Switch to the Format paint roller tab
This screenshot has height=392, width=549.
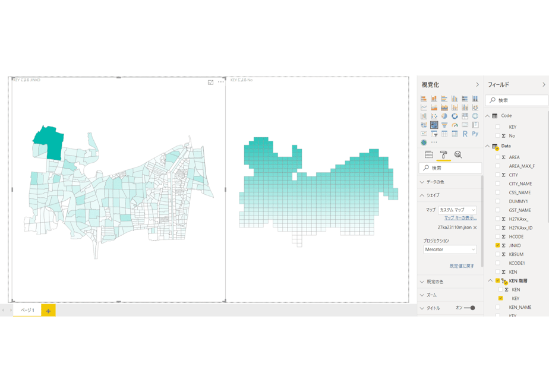(443, 154)
